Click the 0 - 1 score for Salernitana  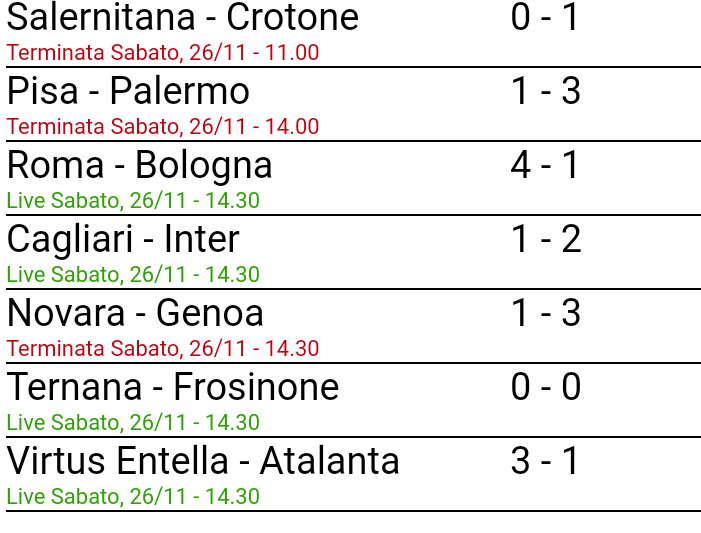(545, 18)
